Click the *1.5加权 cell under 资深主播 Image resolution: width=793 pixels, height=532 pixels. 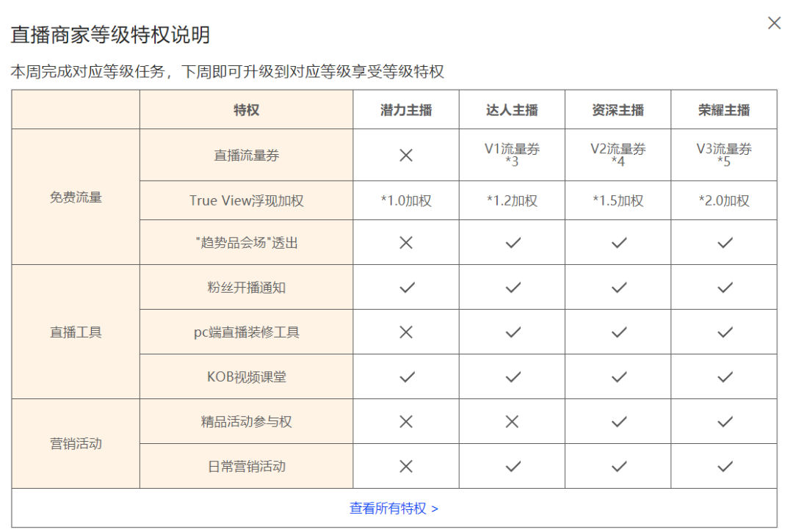[x=618, y=200]
